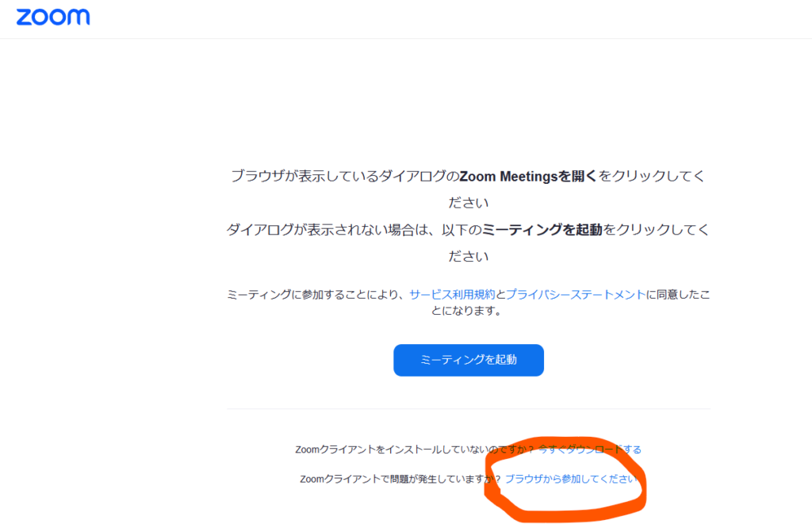The image size is (812, 524).
Task: Click the とになります。 line of consent text
Action: [466, 311]
